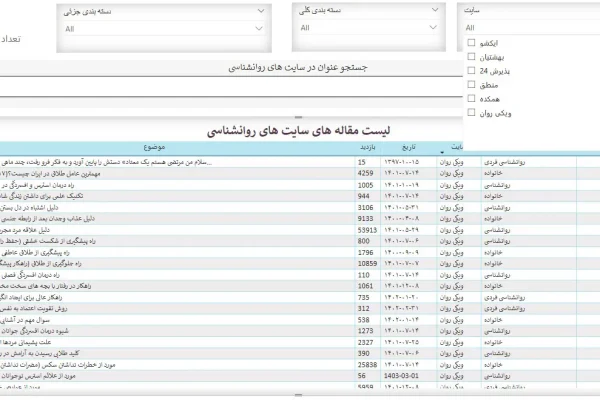The image size is (600, 400).
Task: Sort table by موضوع column header
Action: [154, 147]
